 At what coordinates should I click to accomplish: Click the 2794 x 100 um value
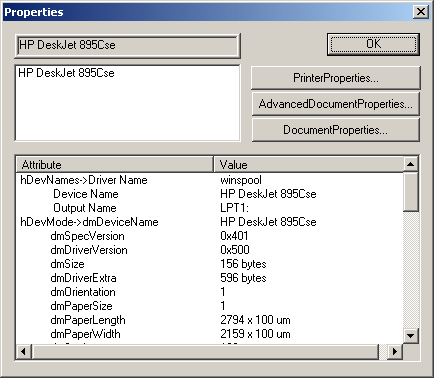[255, 320]
